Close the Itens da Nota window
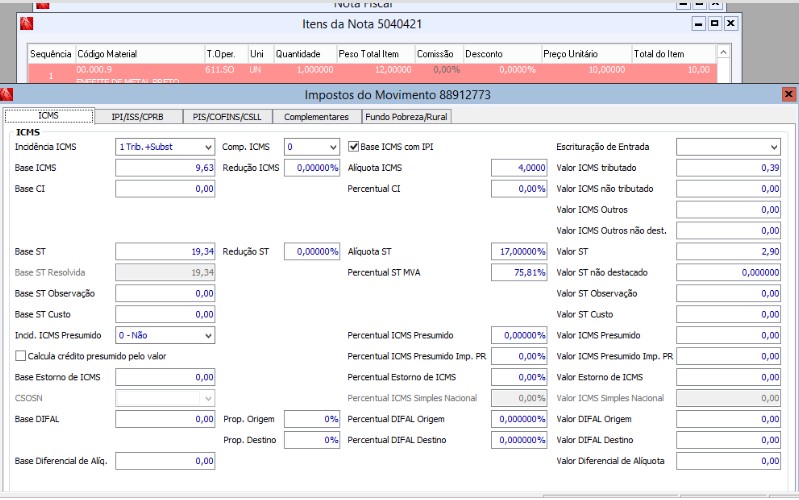The width and height of the screenshot is (799, 500). tap(731, 23)
